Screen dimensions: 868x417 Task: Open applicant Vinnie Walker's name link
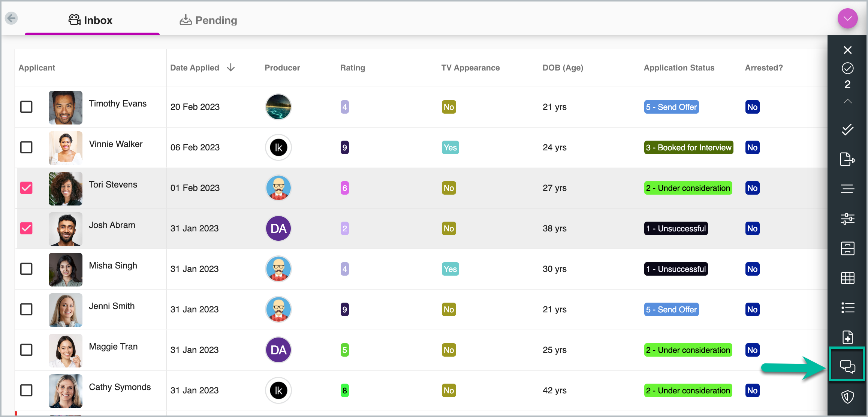116,144
